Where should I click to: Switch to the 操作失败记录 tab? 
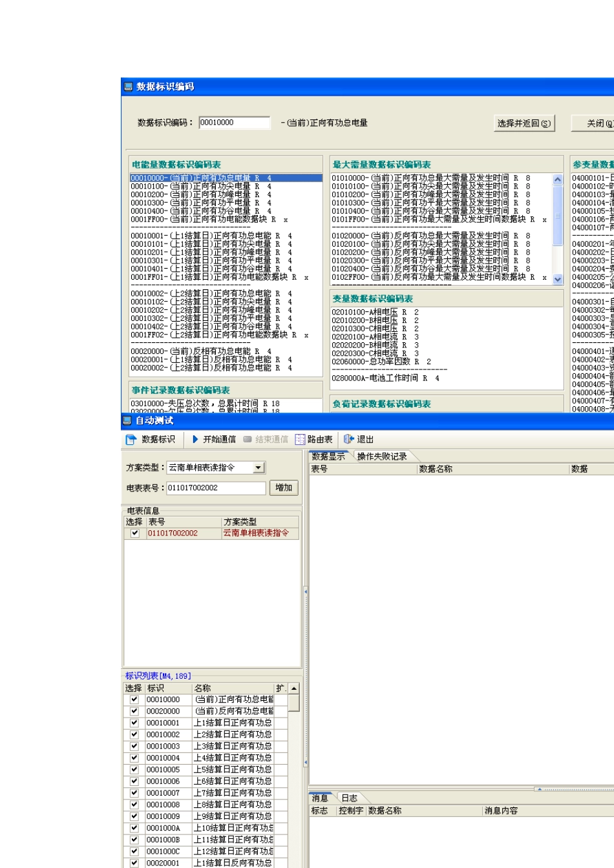pos(382,457)
